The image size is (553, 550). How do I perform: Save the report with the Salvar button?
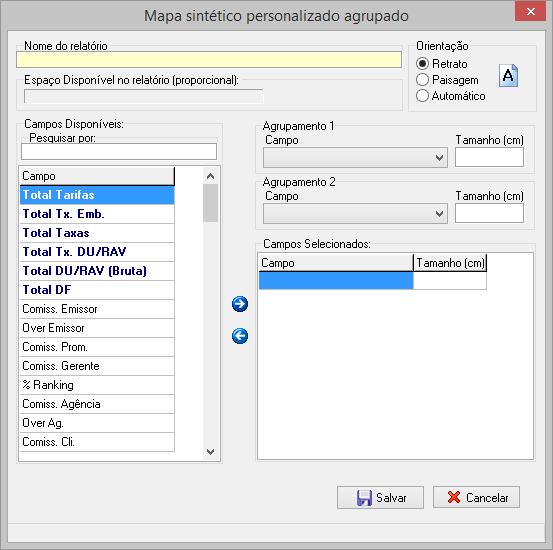[380, 497]
